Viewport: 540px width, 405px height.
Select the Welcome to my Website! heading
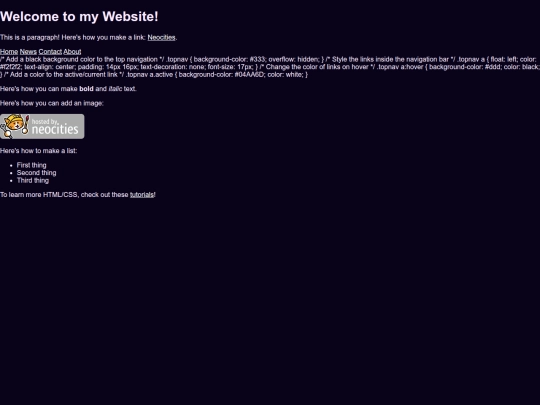tap(79, 17)
